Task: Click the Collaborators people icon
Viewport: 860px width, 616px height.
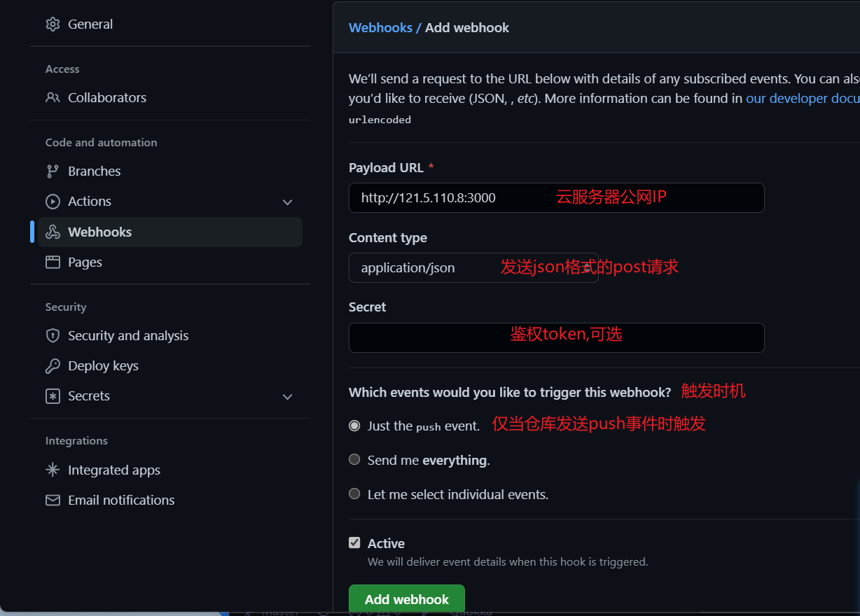Action: (53, 98)
